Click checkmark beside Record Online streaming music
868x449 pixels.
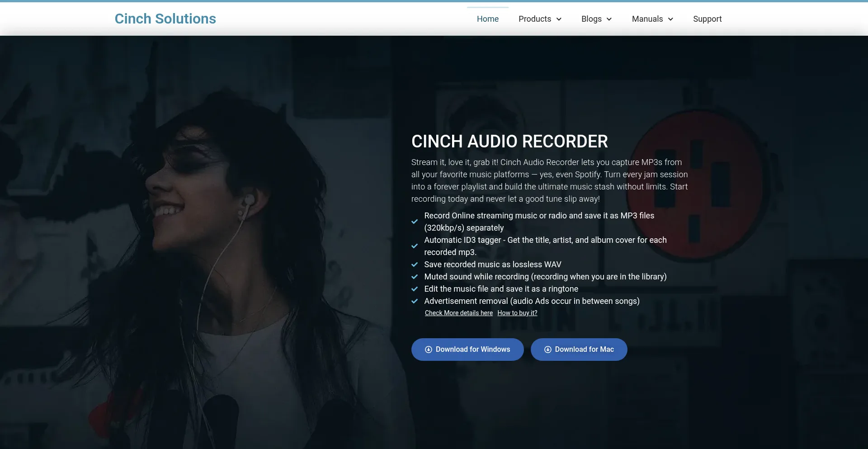415,222
